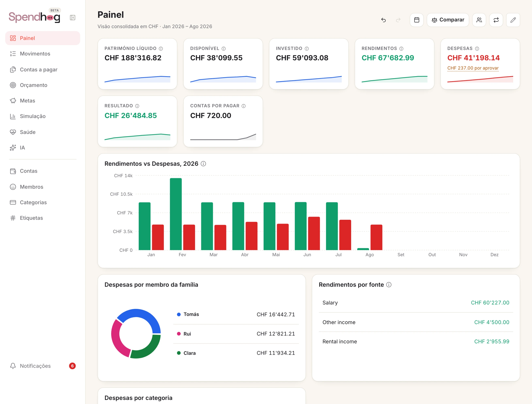532x404 pixels.
Task: Open CHF 237.00 por aprovar link
Action: [473, 68]
